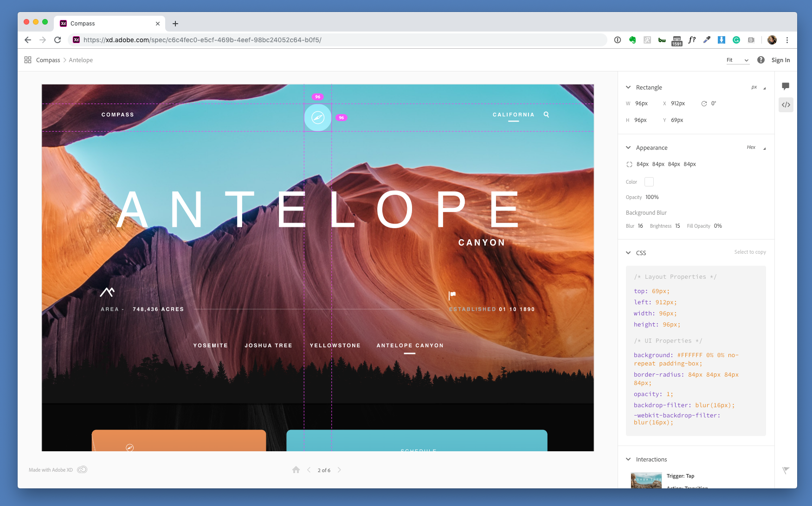
Task: Go to the home artboard icon
Action: tap(296, 470)
